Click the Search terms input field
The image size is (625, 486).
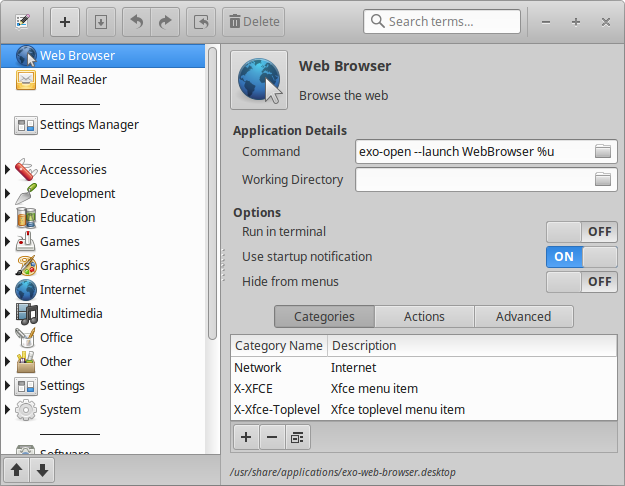[452, 21]
